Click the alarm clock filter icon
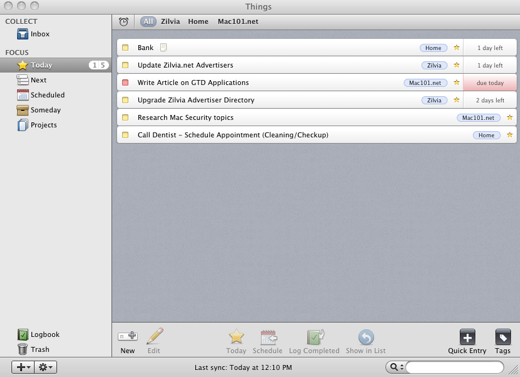 pos(123,22)
